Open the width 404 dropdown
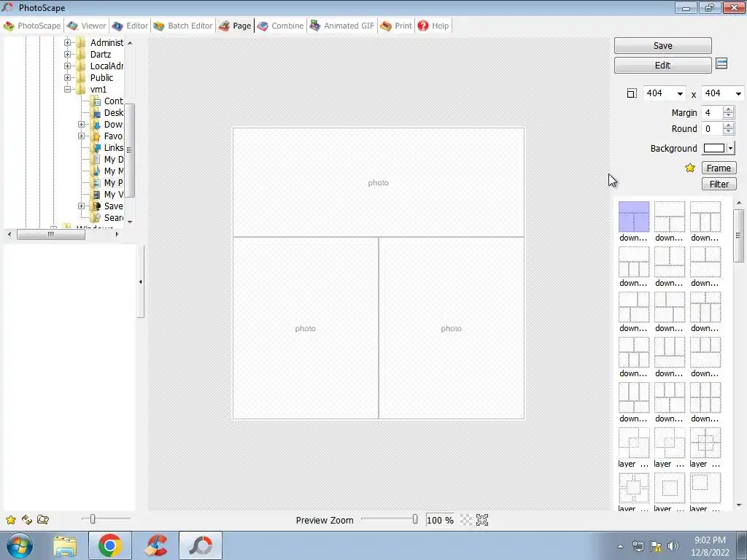The image size is (747, 560). [680, 94]
